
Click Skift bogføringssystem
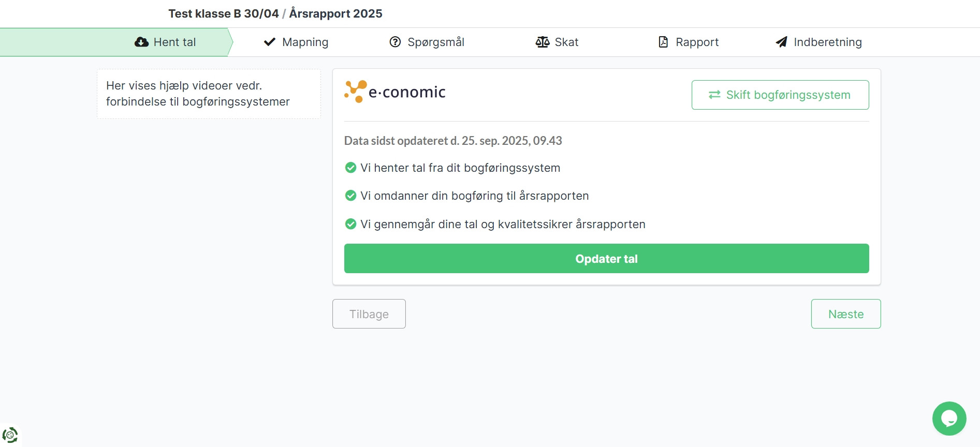pos(780,95)
